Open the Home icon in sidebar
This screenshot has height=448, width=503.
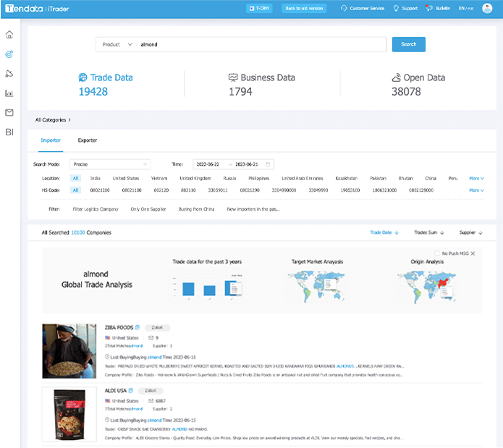[9, 35]
